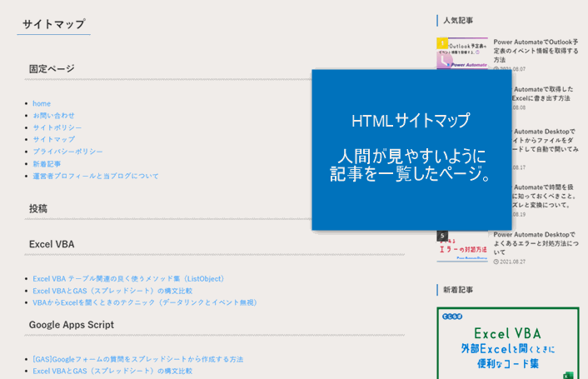Open the サイトポリシー link
This screenshot has width=588, height=379.
57,127
